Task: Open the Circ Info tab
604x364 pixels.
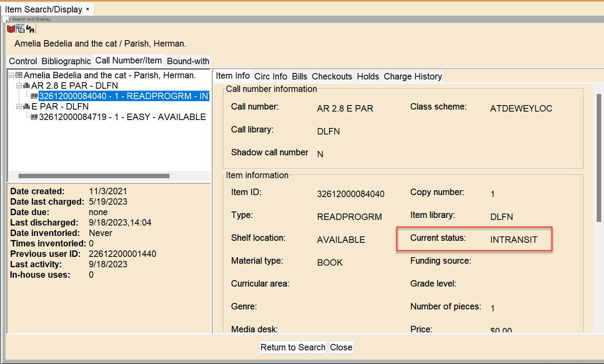Action: (271, 76)
